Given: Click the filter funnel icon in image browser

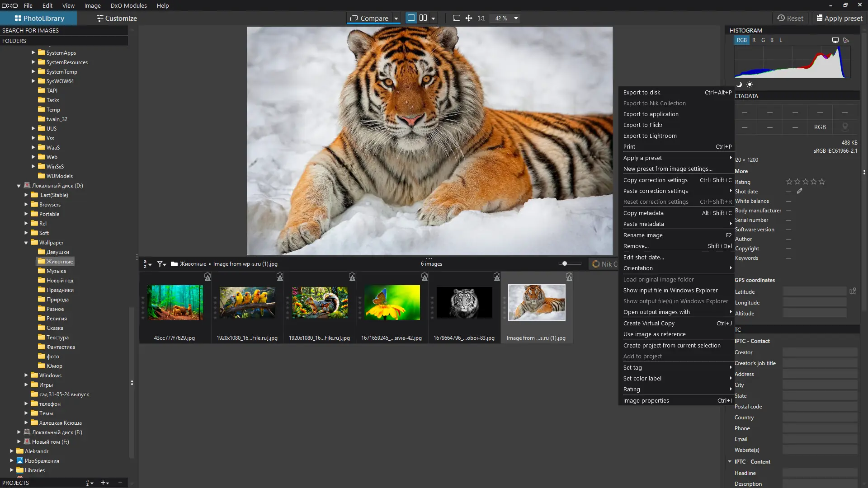Looking at the screenshot, I should tap(160, 264).
